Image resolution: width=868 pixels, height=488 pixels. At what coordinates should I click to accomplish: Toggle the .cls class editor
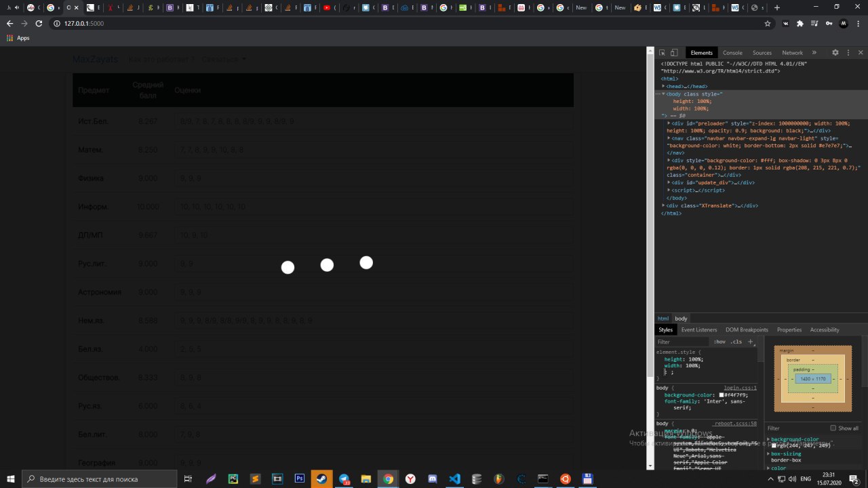coord(736,342)
